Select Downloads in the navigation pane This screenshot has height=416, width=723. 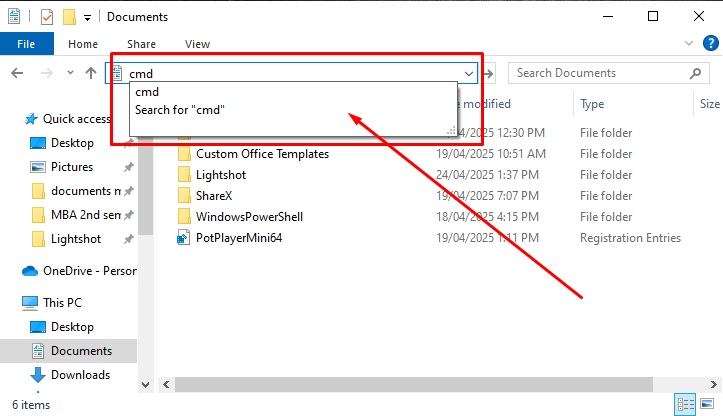(x=80, y=375)
